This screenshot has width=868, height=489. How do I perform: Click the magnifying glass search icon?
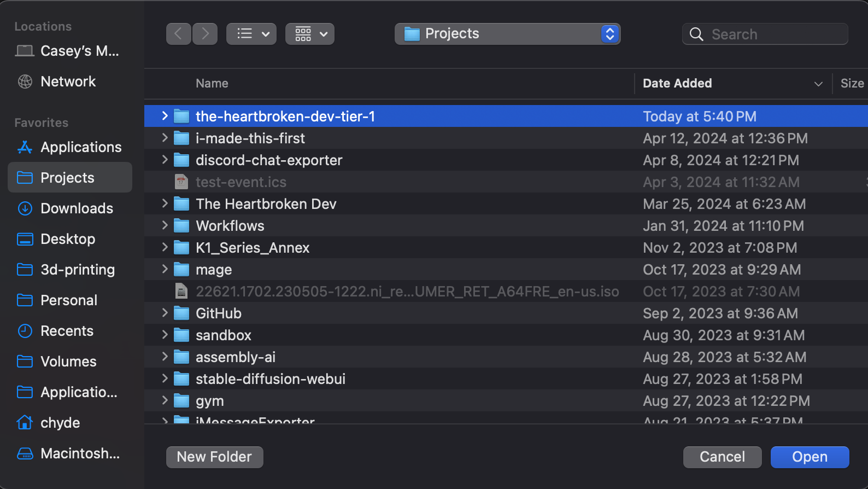(x=696, y=34)
